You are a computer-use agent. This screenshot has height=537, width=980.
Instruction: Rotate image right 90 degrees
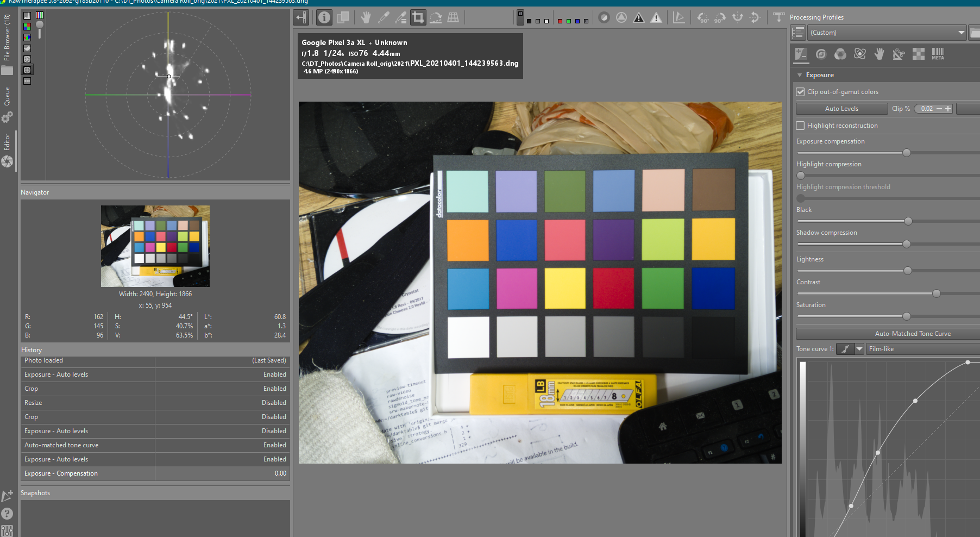720,17
